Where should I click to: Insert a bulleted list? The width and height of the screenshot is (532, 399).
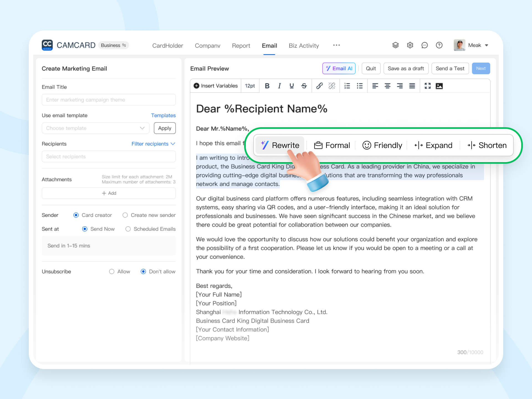click(360, 86)
